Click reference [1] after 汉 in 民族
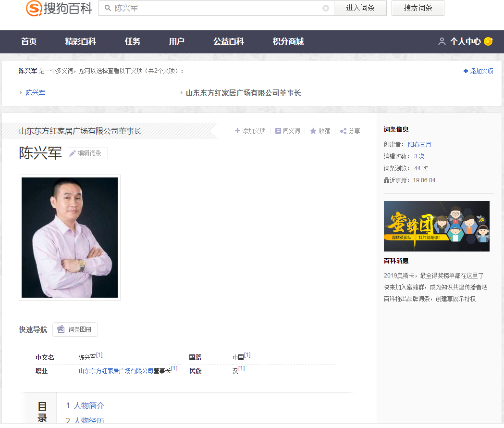This screenshot has height=428, width=504. point(241,368)
